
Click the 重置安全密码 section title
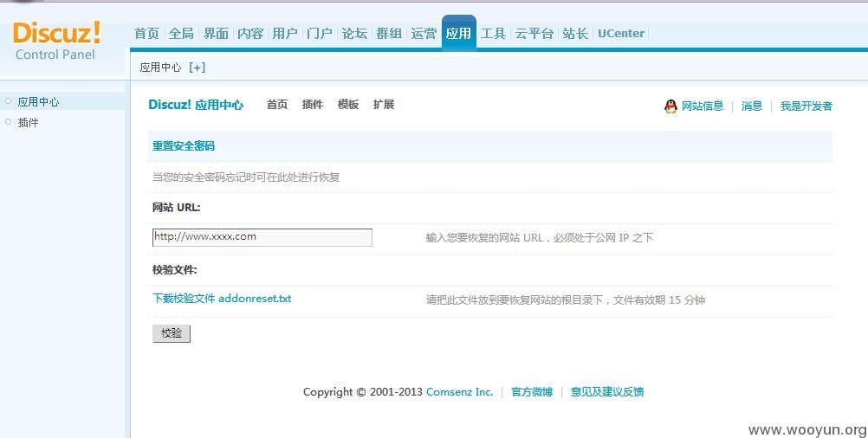pyautogui.click(x=184, y=146)
